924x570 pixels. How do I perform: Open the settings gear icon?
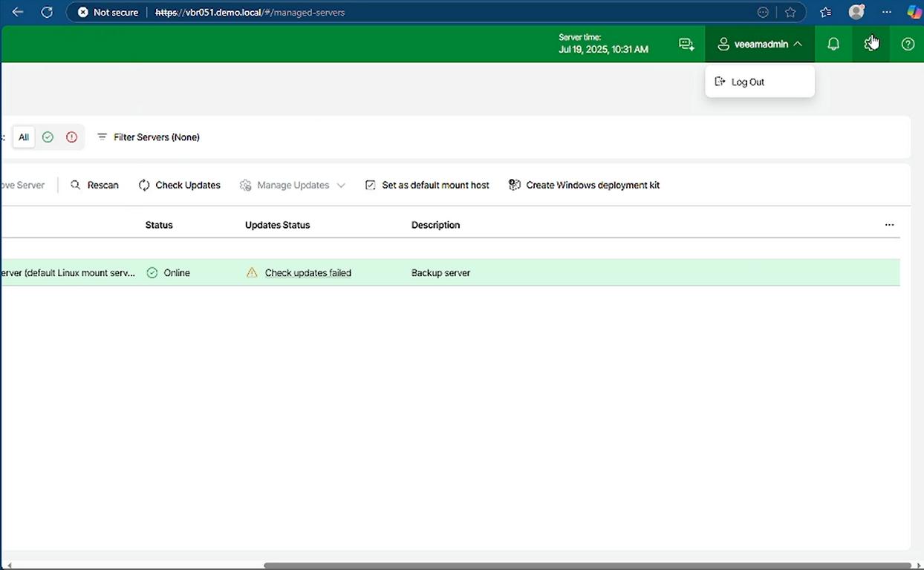(870, 45)
